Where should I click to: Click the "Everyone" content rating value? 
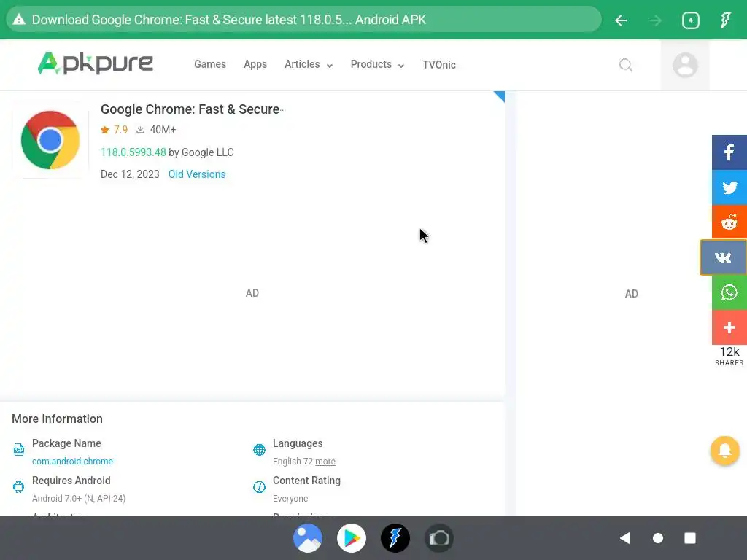click(290, 499)
